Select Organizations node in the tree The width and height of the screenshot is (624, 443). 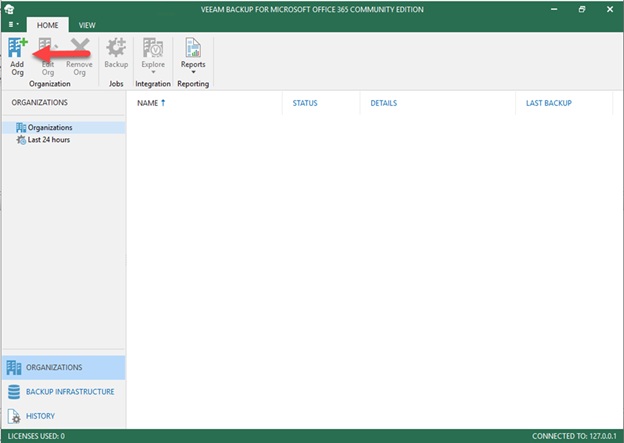pos(64,127)
